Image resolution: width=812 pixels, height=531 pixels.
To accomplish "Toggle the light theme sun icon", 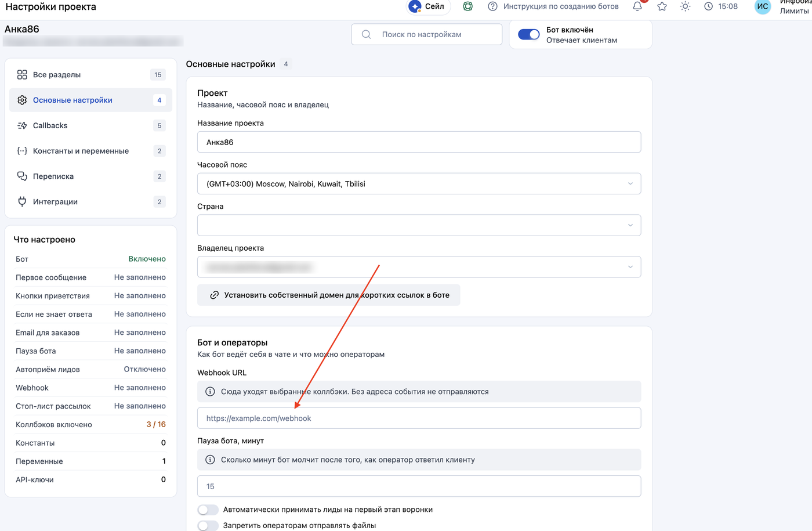I will [685, 6].
